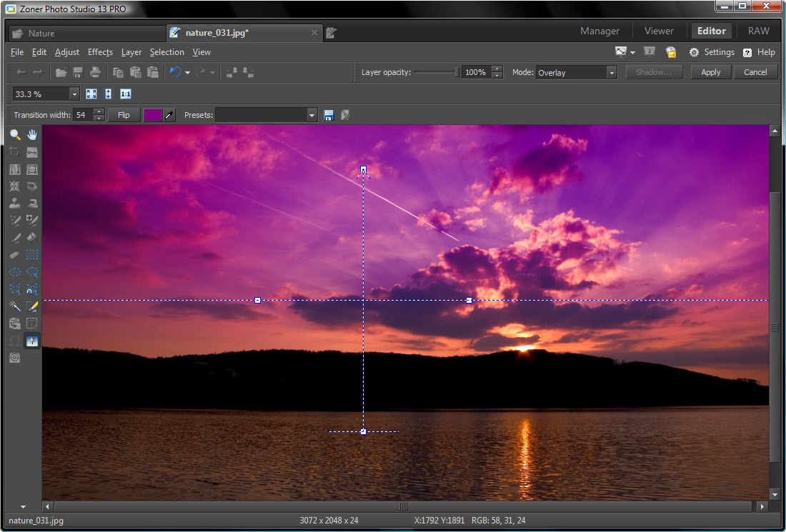Select the Clone Stamp tool

pos(14,204)
